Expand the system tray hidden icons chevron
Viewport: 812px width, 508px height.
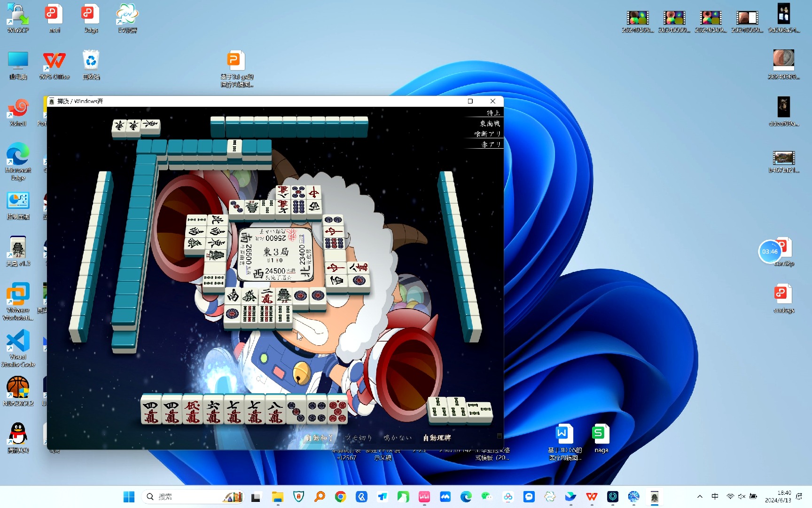700,497
